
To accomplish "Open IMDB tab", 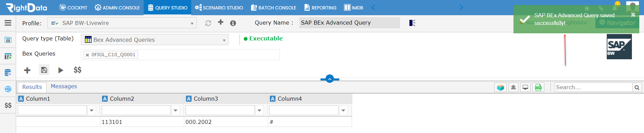I will coord(353,7).
